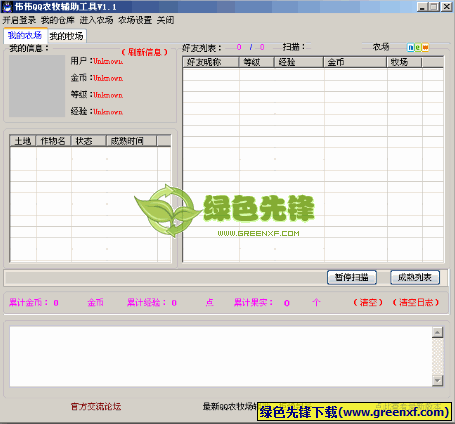Click the 累计果实 label
The image size is (455, 424).
pyautogui.click(x=253, y=302)
